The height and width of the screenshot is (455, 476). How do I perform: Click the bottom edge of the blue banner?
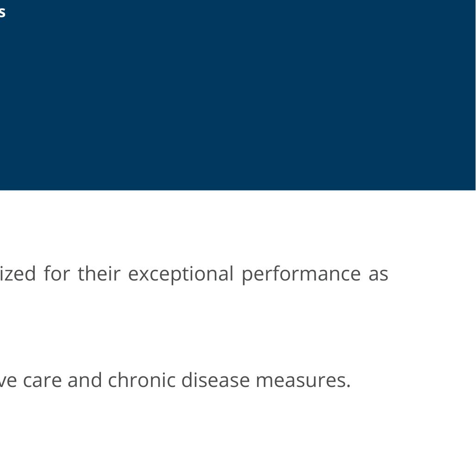click(x=238, y=190)
